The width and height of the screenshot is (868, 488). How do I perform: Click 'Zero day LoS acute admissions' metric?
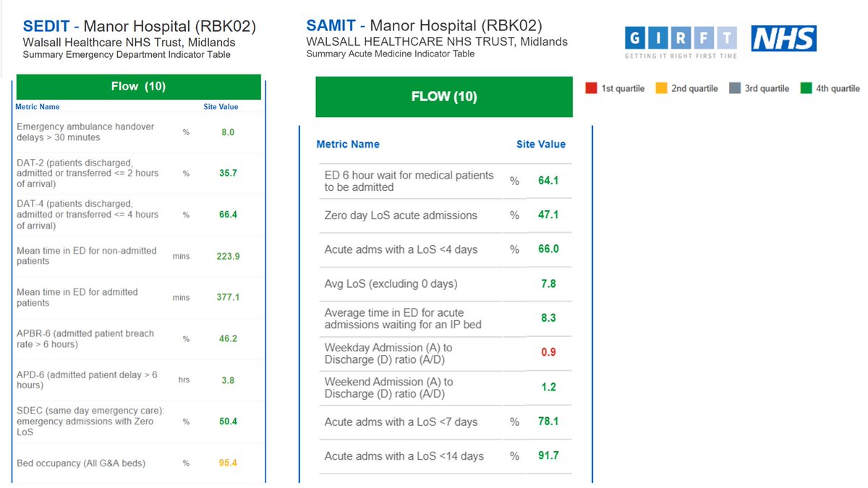[x=401, y=215]
